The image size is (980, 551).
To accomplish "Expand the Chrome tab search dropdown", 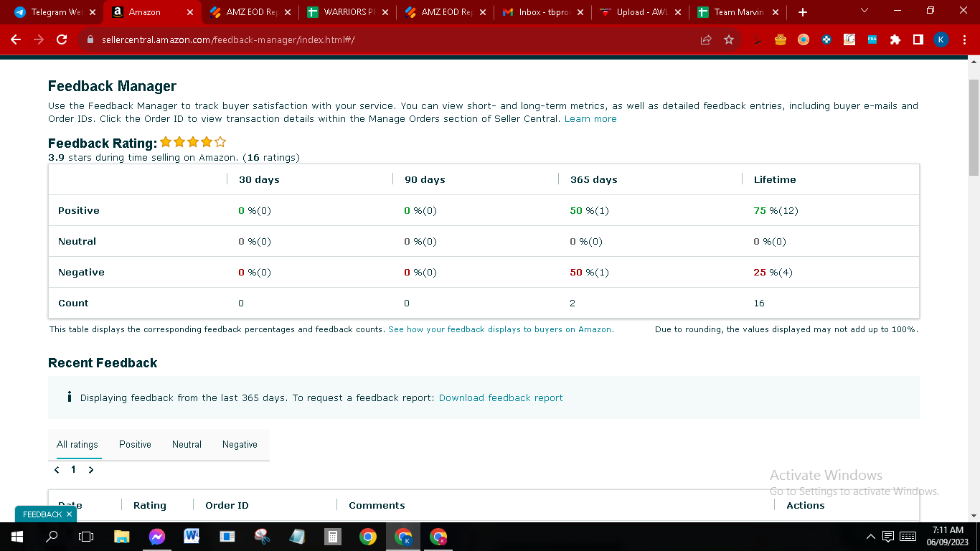I will coord(864,11).
